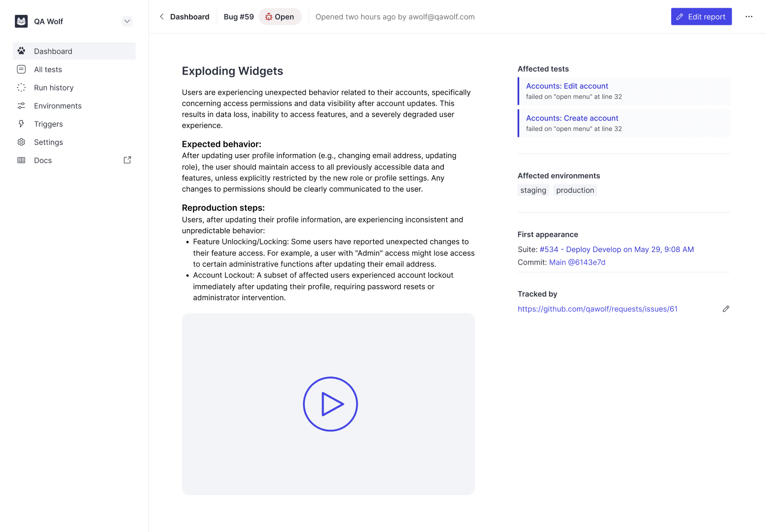Expand the QA Wolf workspace switcher chevron

point(127,21)
